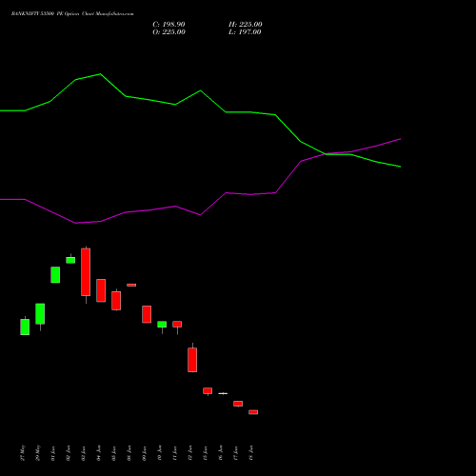Select the 09 Jun date label
The width and height of the screenshot is (476, 476).
click(x=145, y=453)
